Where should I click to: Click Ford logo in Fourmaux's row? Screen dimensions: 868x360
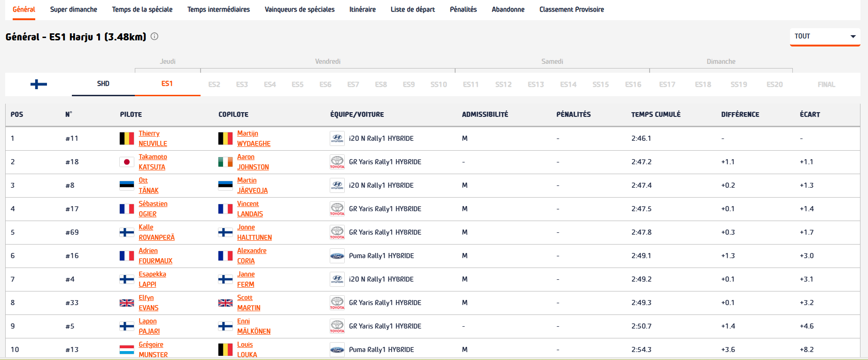(x=337, y=256)
